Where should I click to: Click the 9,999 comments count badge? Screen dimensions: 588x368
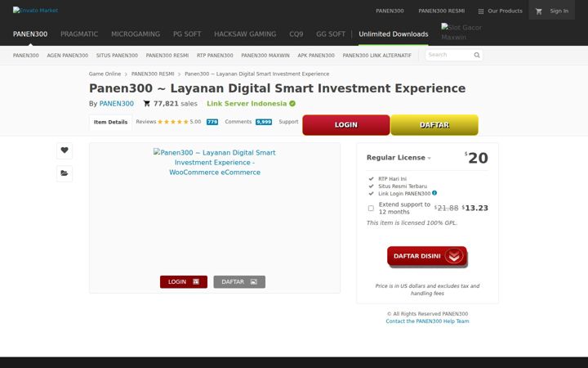[x=264, y=122]
